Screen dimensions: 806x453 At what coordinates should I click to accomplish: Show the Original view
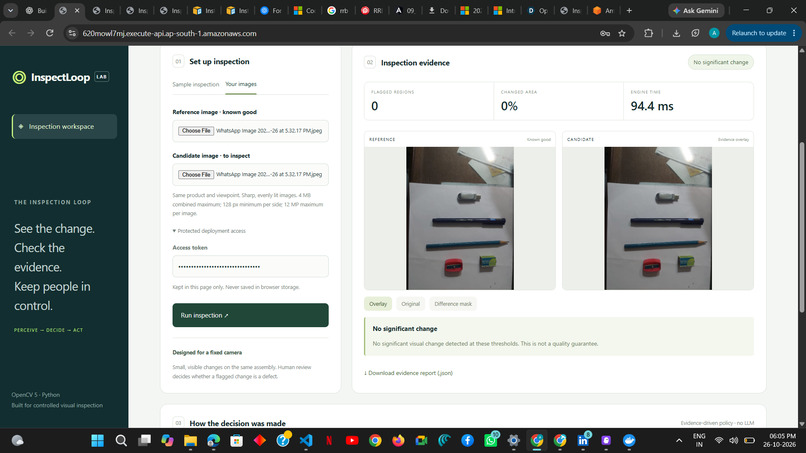(410, 304)
